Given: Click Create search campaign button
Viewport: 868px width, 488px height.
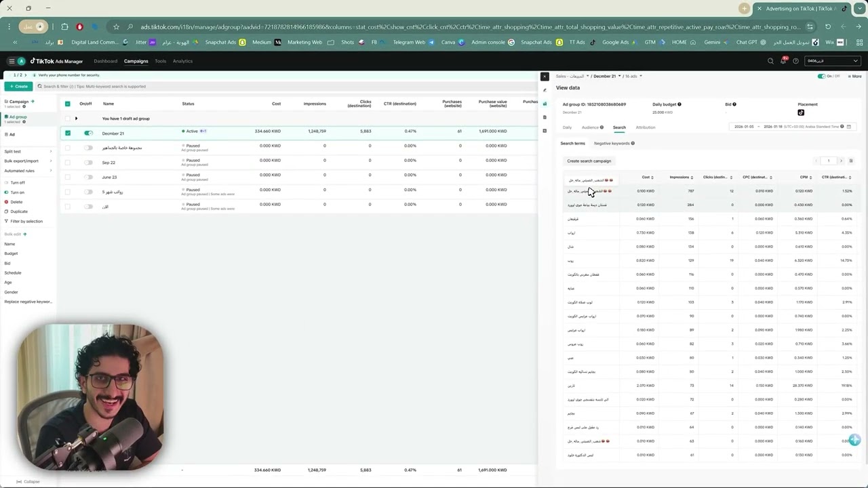Looking at the screenshot, I should coord(589,161).
